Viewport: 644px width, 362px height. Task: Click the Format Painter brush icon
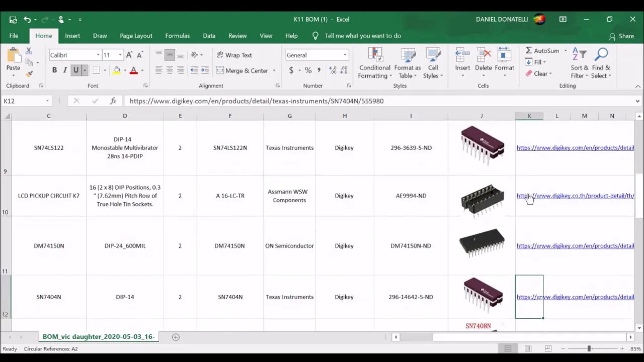29,73
